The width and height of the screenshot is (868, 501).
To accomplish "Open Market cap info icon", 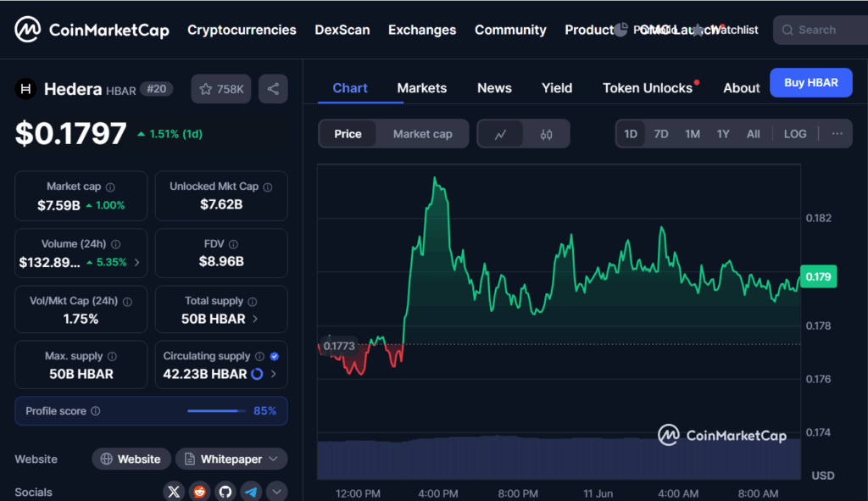I will click(x=110, y=187).
